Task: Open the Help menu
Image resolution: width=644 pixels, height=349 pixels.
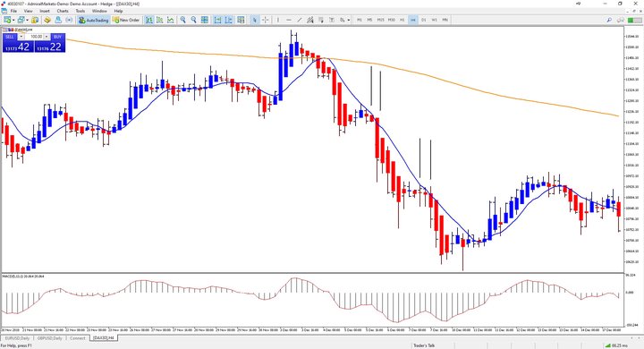Action: (118, 11)
